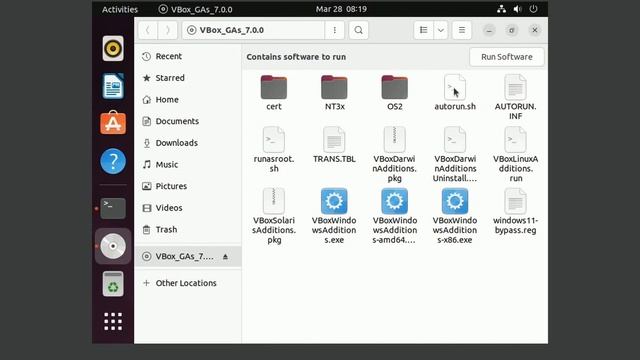Image resolution: width=640 pixels, height=360 pixels.
Task: Select the VBoxWindowsAdditions-x86.exe file
Action: point(455,216)
